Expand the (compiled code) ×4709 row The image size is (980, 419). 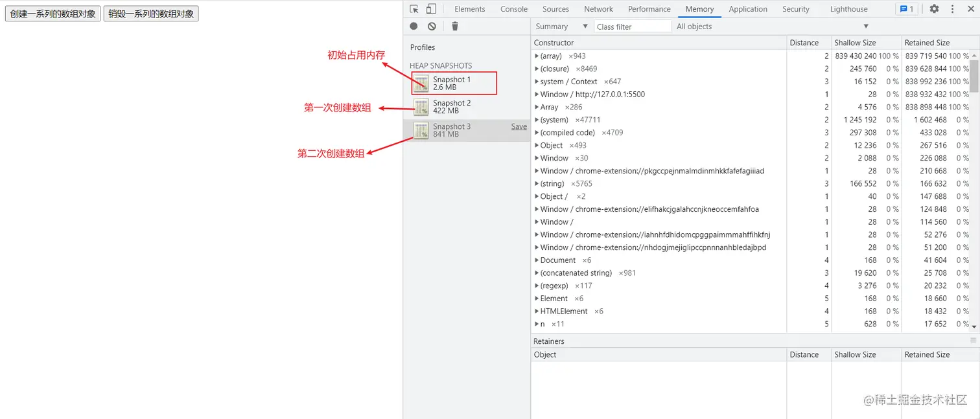(x=537, y=133)
